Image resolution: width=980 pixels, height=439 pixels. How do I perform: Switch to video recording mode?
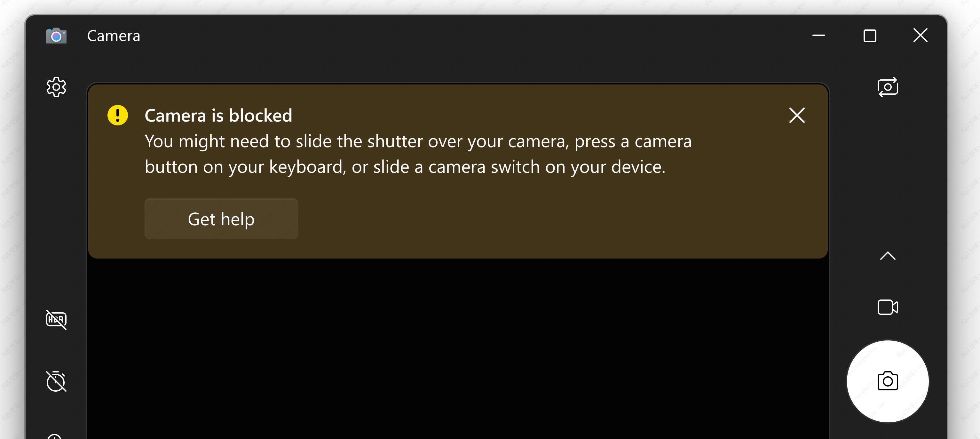point(888,307)
